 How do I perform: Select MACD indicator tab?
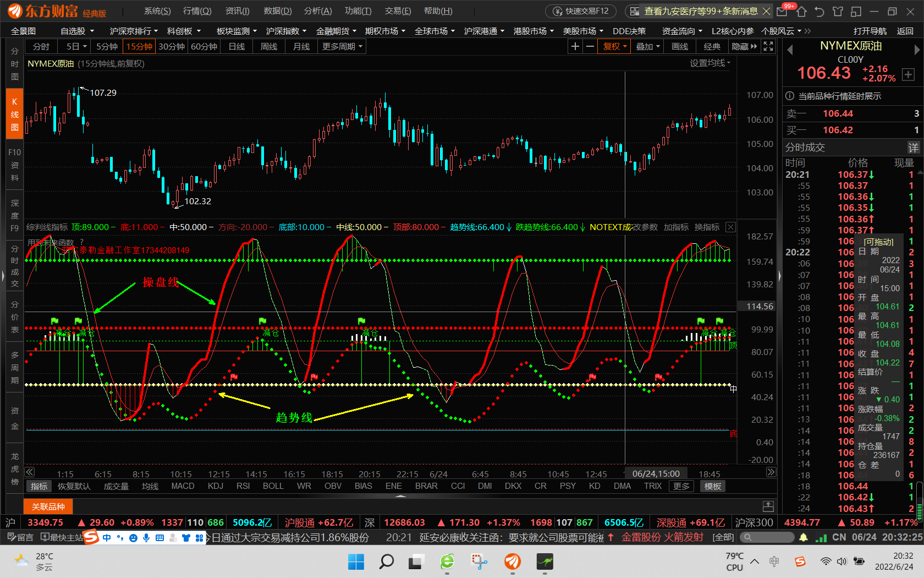183,486
